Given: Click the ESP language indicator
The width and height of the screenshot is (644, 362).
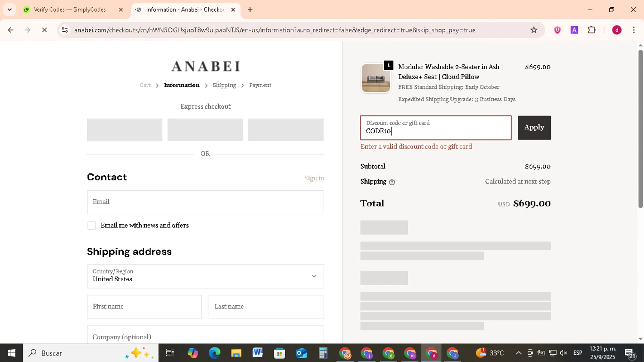Looking at the screenshot, I should tap(578, 353).
